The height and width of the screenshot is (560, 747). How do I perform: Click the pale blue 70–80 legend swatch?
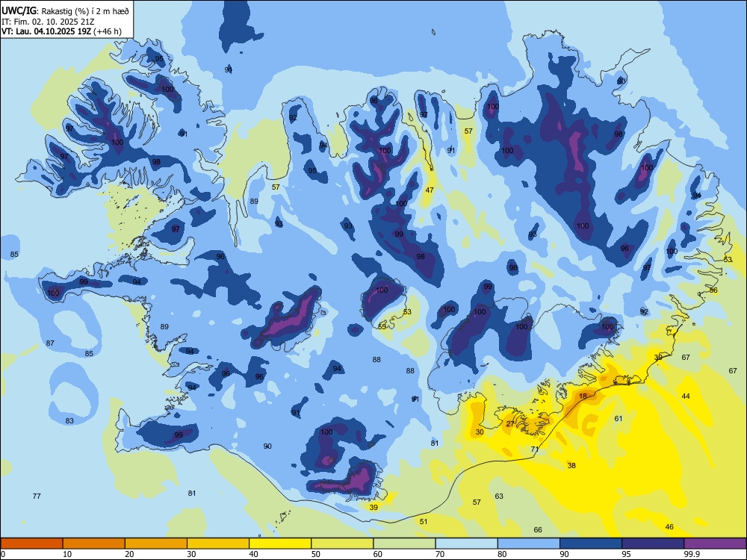pyautogui.click(x=466, y=544)
